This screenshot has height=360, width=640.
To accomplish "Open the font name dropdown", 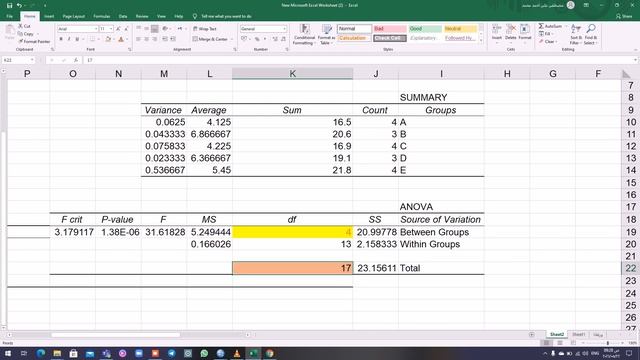I will pyautogui.click(x=96, y=29).
